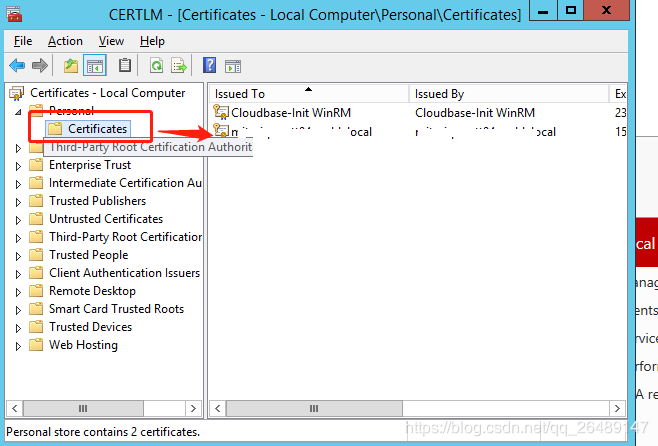Expand the Enterprise Trust node
This screenshot has width=658, height=446.
pyautogui.click(x=18, y=166)
